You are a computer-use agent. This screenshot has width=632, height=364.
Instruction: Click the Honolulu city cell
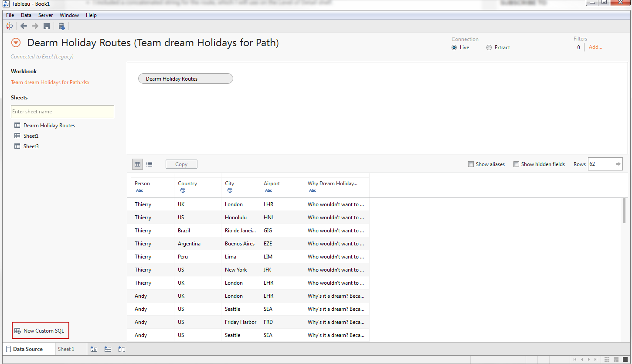click(240, 218)
